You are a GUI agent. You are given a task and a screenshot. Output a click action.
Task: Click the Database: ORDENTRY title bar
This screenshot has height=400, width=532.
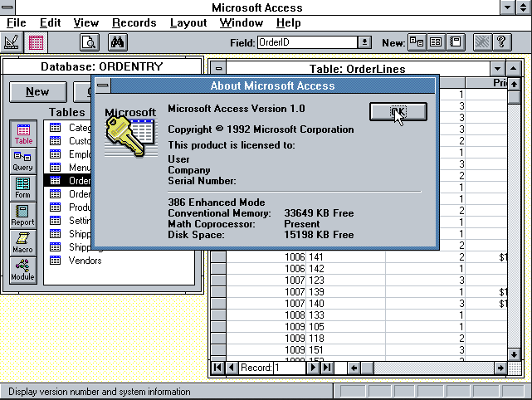(102, 66)
